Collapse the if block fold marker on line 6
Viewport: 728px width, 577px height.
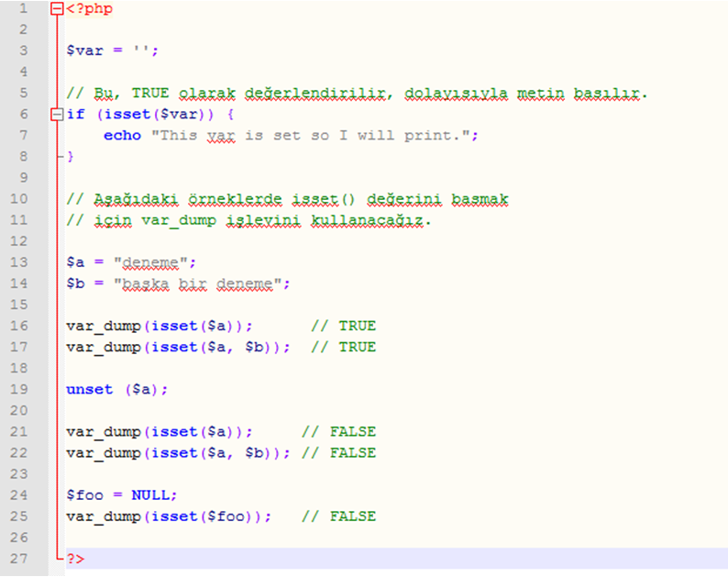(x=57, y=115)
